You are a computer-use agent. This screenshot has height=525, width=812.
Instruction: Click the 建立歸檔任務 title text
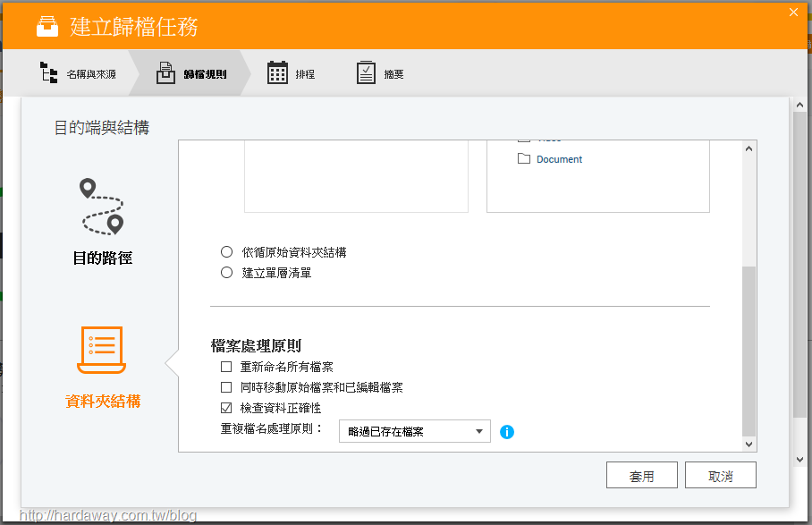(x=134, y=27)
